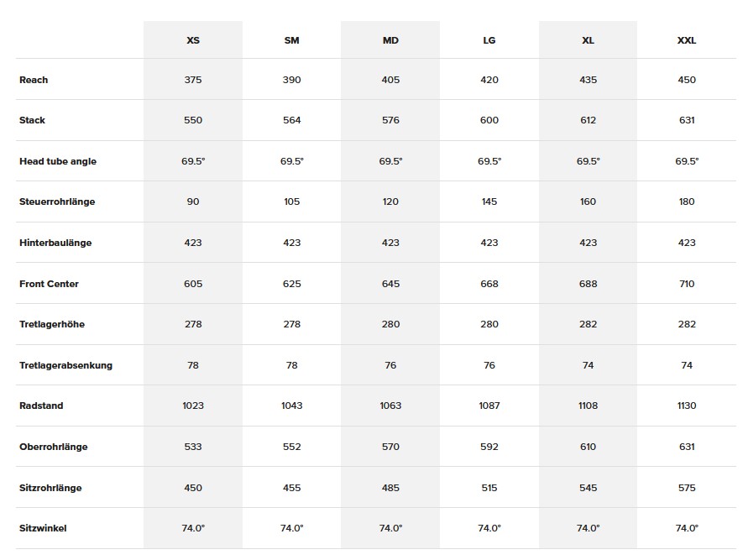
Task: Click the XL size column header
Action: pos(588,40)
